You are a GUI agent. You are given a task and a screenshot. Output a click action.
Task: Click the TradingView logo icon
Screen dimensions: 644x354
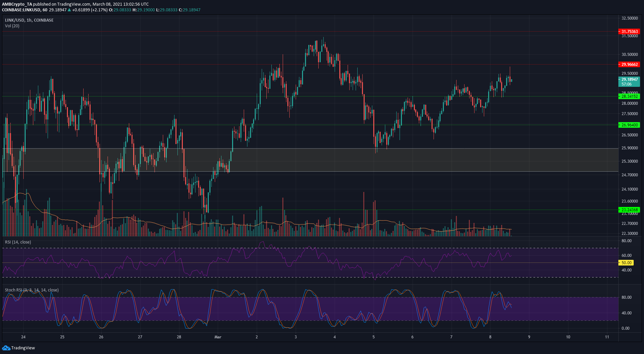[6, 348]
